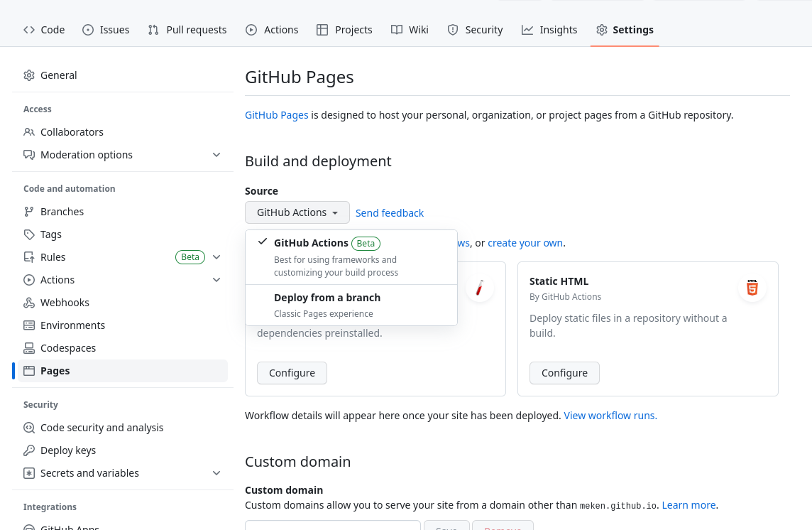
Task: Click the General gear icon
Action: coord(29,75)
